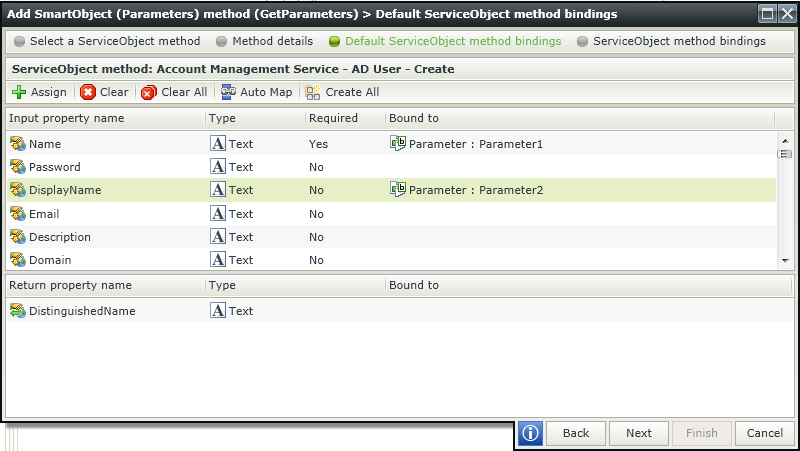The width and height of the screenshot is (800, 451).
Task: Select the Description property text
Action: coord(60,237)
